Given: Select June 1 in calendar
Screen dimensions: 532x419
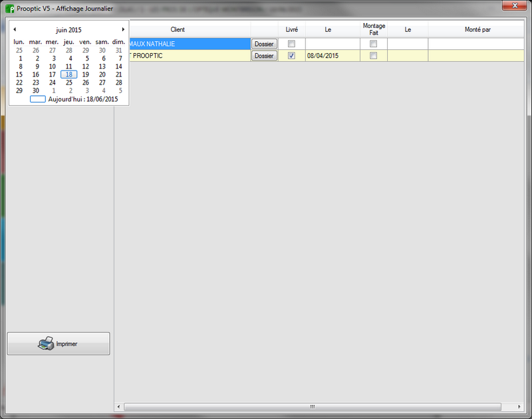Looking at the screenshot, I should 21,59.
